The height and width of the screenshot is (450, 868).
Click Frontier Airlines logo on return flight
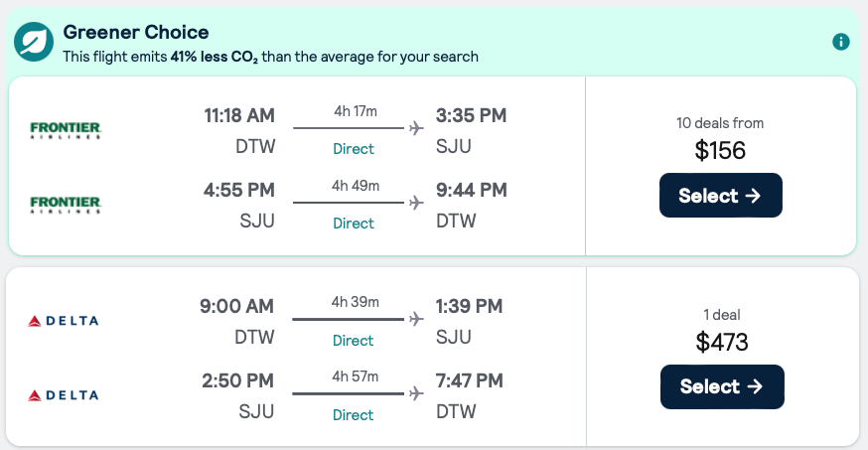tap(66, 205)
